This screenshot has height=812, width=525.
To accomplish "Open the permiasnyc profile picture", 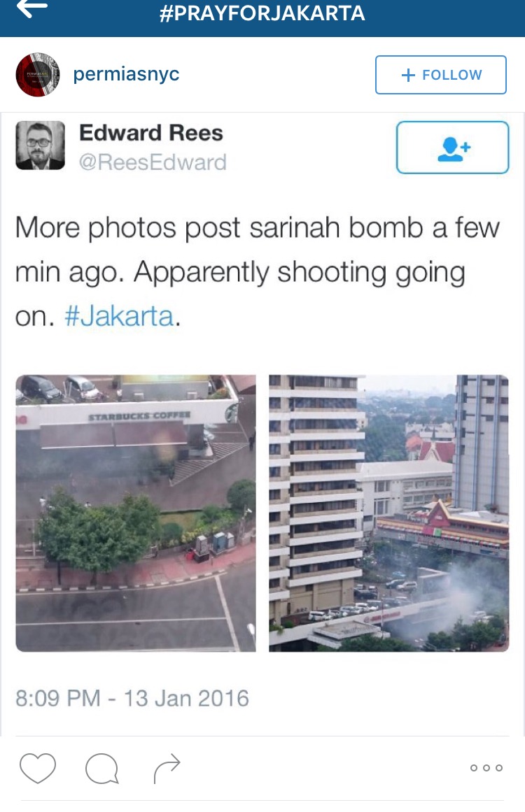I will click(38, 75).
